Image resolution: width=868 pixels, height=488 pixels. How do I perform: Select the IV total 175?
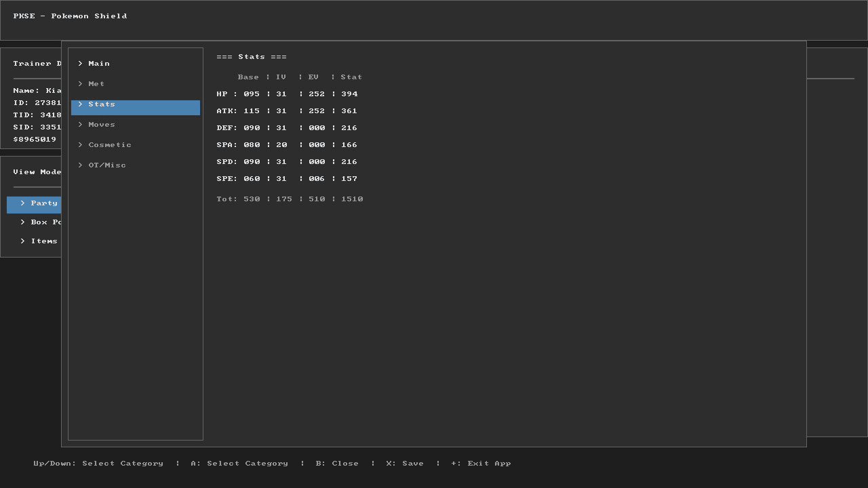pos(284,199)
